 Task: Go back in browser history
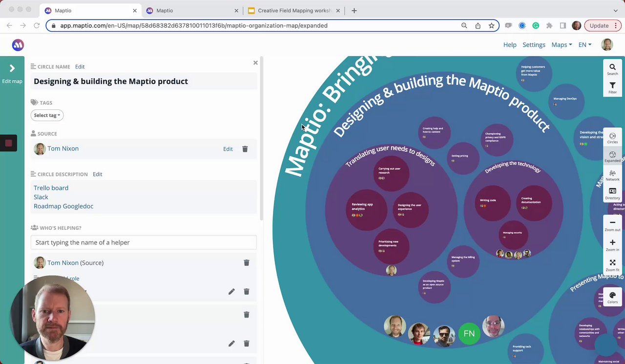[x=9, y=25]
